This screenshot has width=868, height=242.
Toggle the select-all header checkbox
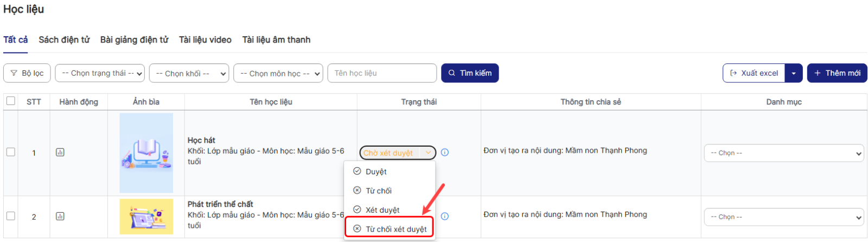11,101
